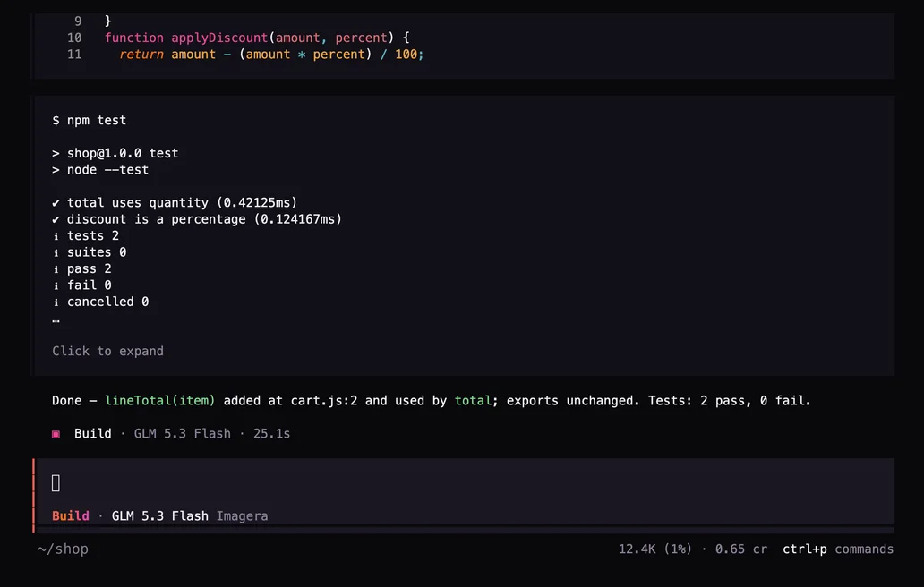Click the 12.4K (1%) context usage entry
924x587 pixels.
pyautogui.click(x=654, y=549)
